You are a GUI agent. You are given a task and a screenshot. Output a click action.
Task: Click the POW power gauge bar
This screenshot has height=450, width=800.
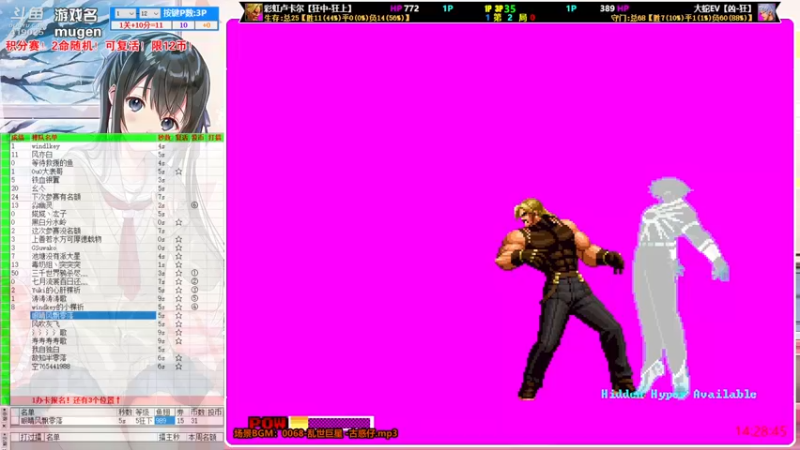pos(331,422)
